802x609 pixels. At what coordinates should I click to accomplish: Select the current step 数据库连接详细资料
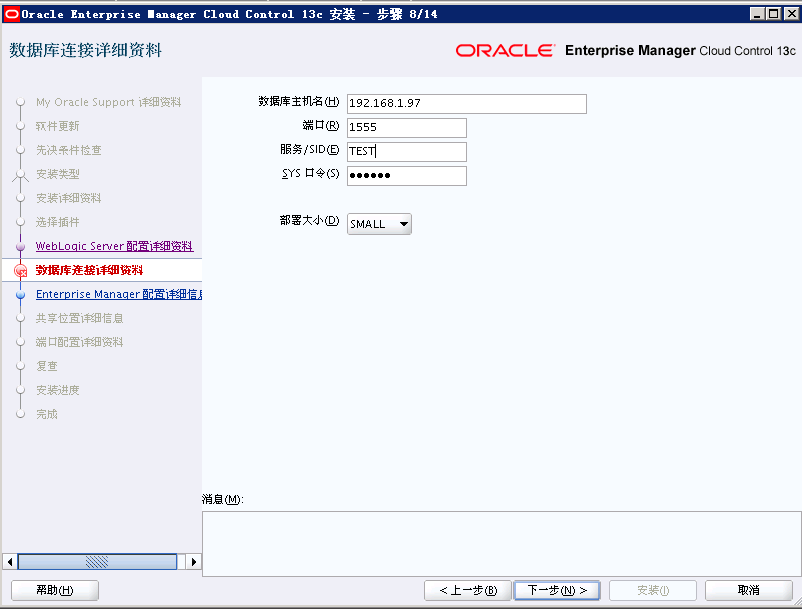coord(90,270)
